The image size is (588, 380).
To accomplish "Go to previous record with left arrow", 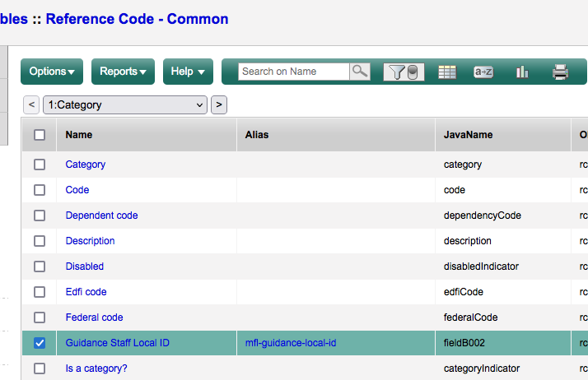I will pos(31,104).
